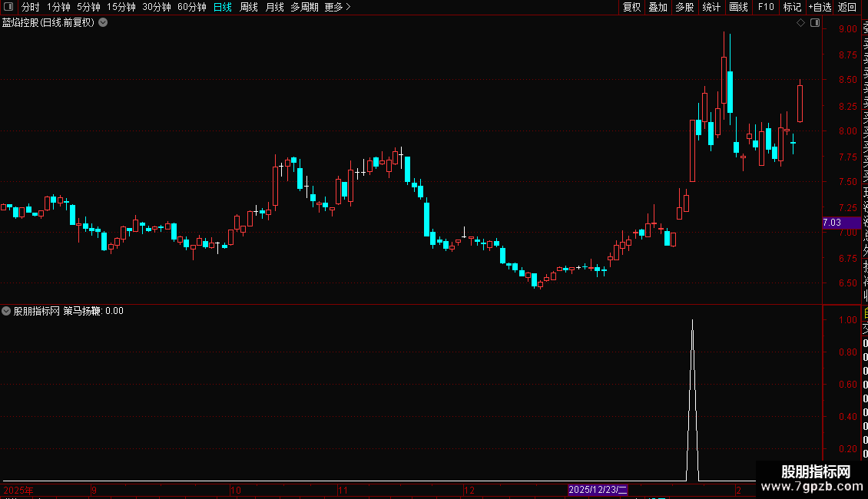Click the 2025年 label on time axis

pyautogui.click(x=18, y=490)
